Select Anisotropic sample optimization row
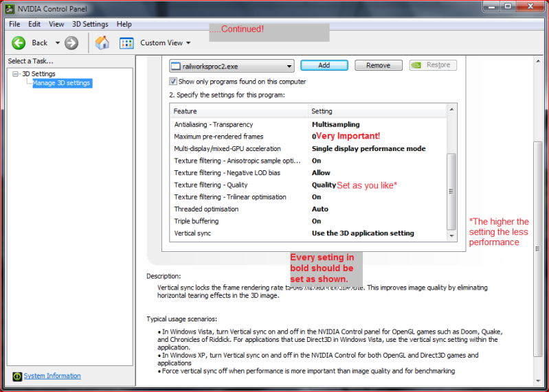This screenshot has height=392, width=549. coord(308,161)
